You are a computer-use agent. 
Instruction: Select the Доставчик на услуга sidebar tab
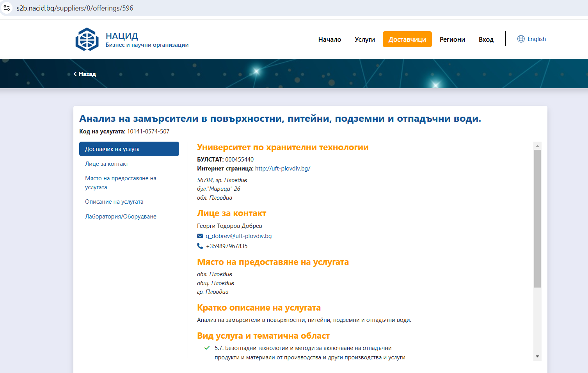pyautogui.click(x=129, y=149)
